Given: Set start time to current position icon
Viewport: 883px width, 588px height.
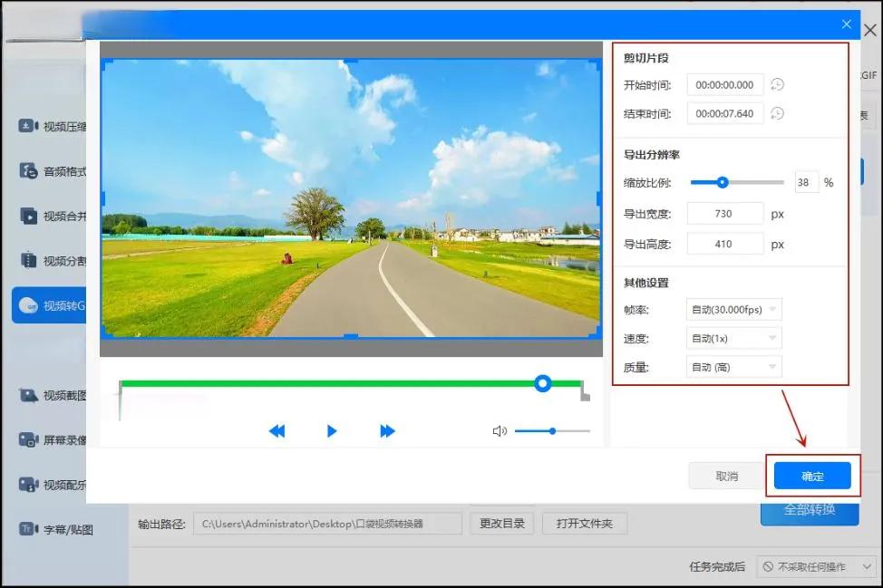Looking at the screenshot, I should [x=777, y=85].
